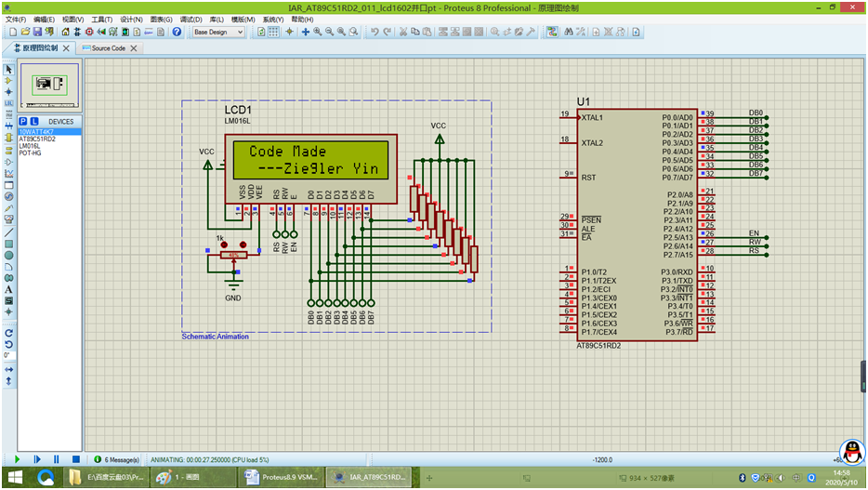
Task: Start the simulation with the play button
Action: click(17, 459)
